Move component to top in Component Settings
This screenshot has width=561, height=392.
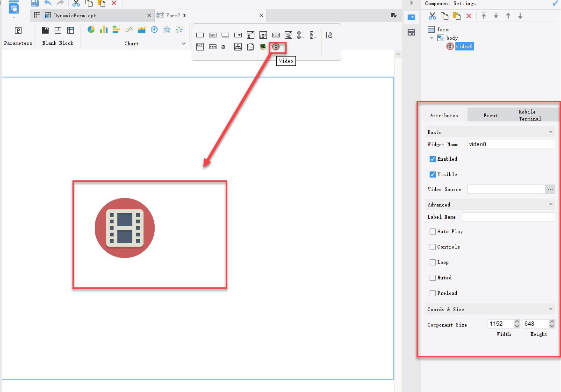484,16
